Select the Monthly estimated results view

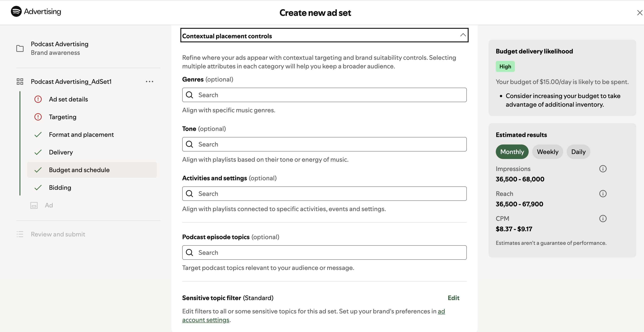[512, 152]
